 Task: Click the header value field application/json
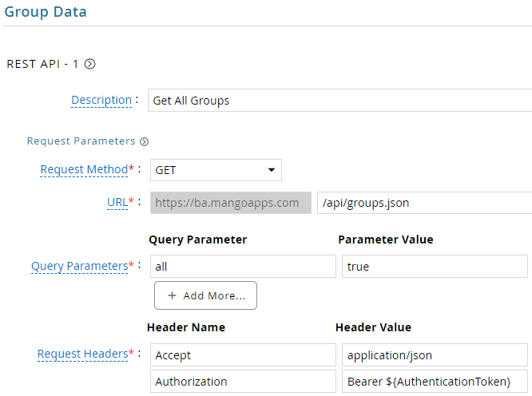435,355
